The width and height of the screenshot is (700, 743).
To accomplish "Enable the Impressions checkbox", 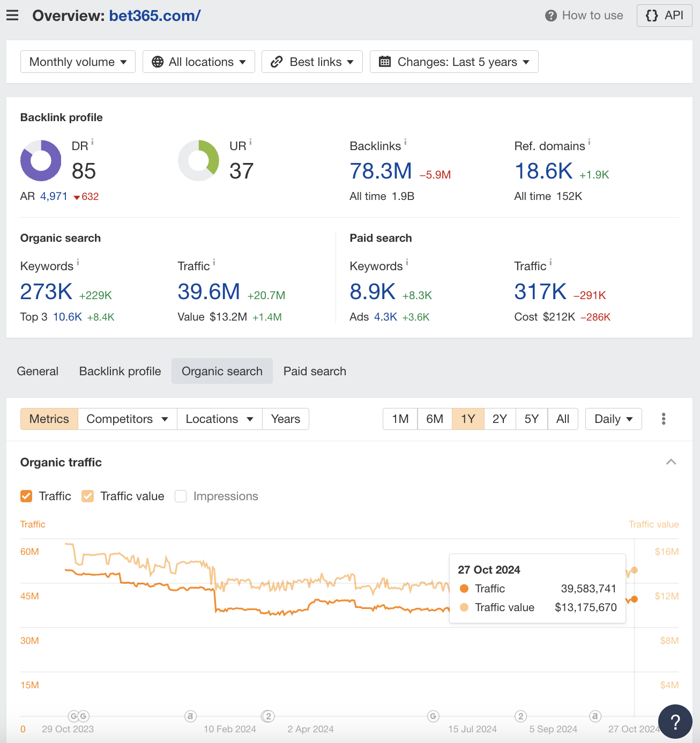I will pyautogui.click(x=181, y=496).
